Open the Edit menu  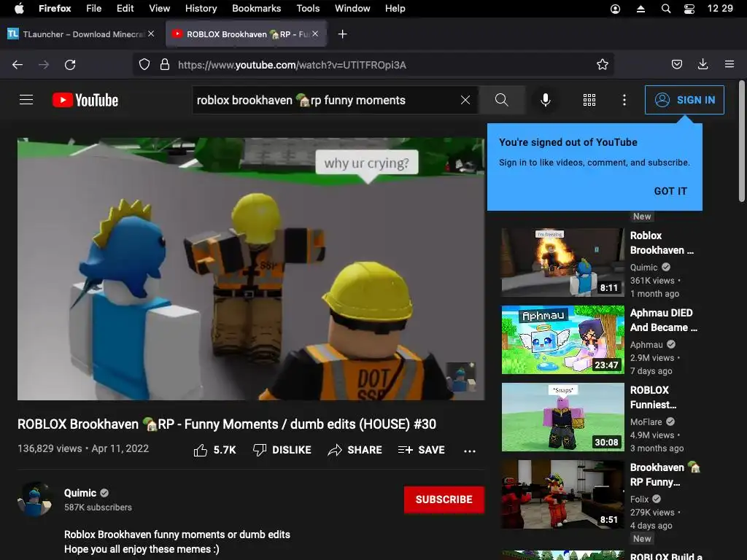(x=125, y=8)
